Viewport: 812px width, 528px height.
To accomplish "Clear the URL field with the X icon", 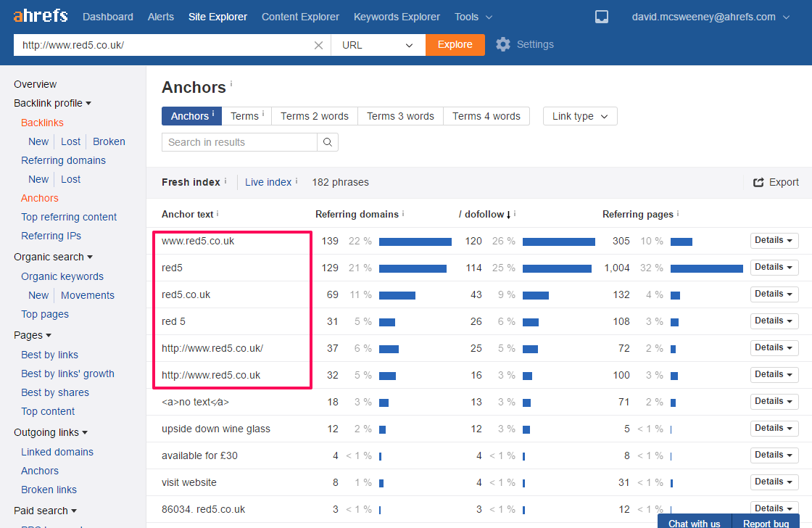I will click(318, 45).
